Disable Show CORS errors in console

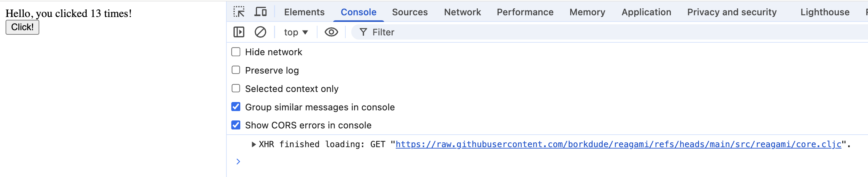click(236, 125)
